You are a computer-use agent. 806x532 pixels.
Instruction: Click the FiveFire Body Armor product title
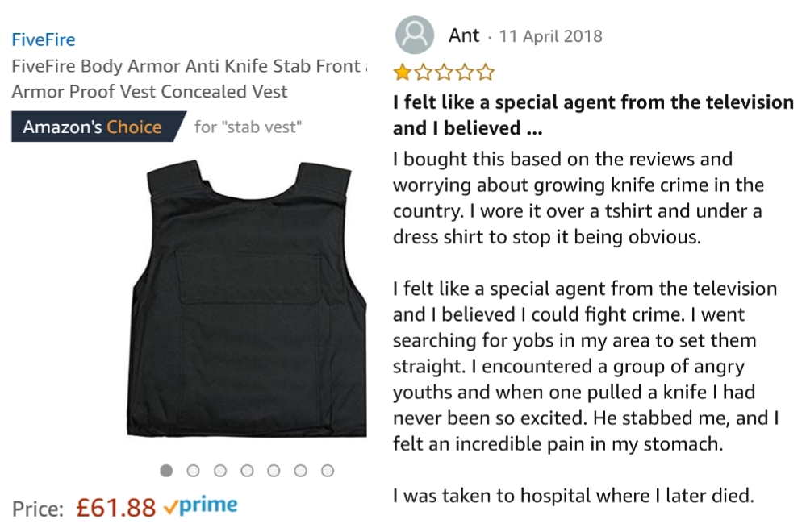click(x=186, y=79)
